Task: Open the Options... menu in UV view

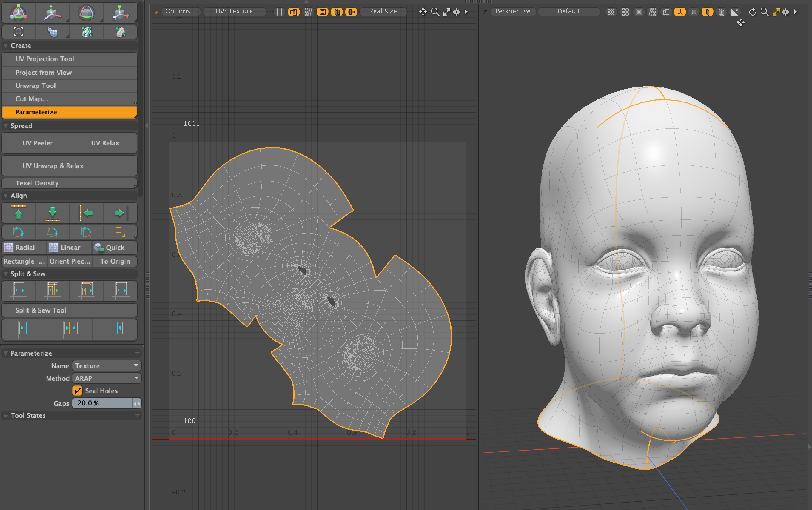Action: click(x=181, y=11)
